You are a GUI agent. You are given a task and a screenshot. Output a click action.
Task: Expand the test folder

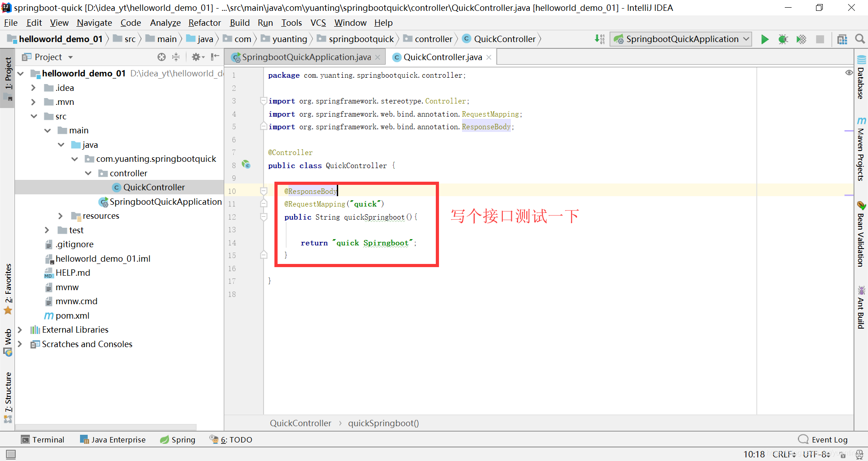tap(47, 230)
